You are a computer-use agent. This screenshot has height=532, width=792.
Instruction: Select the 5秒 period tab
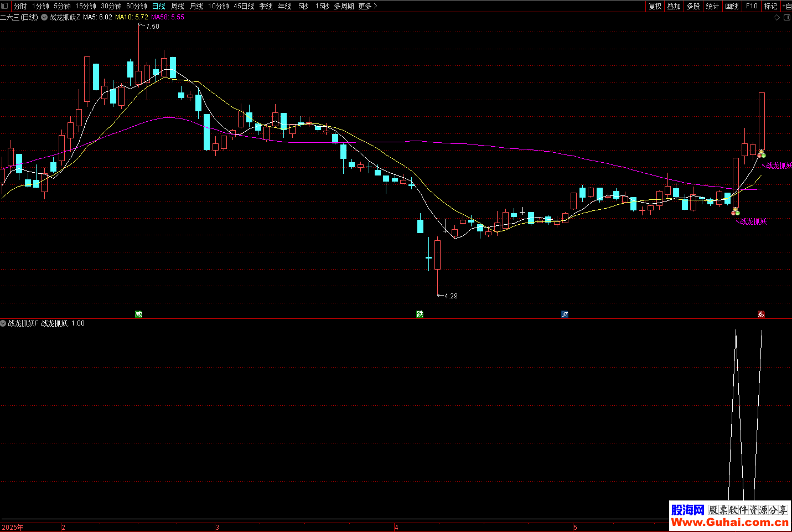tap(303, 6)
